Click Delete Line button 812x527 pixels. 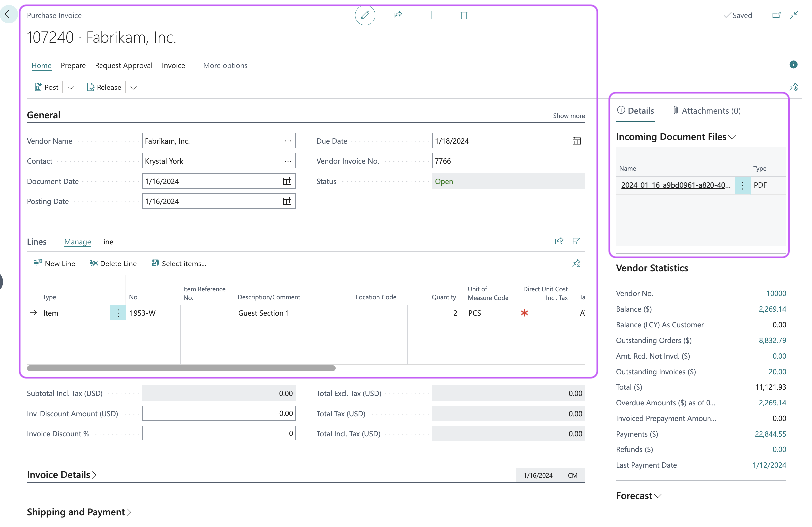coord(113,263)
